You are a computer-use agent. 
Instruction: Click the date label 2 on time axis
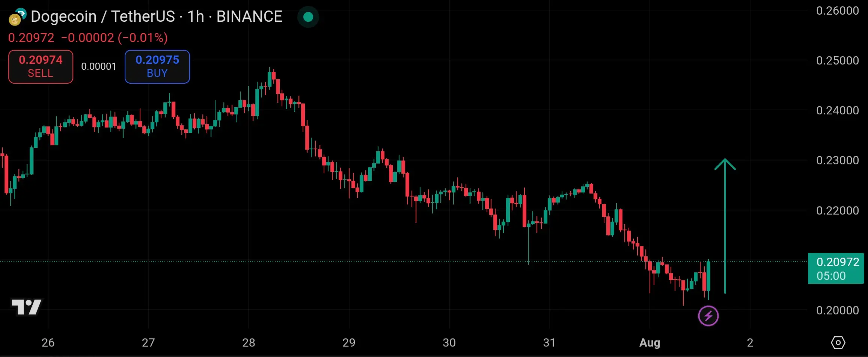point(750,342)
